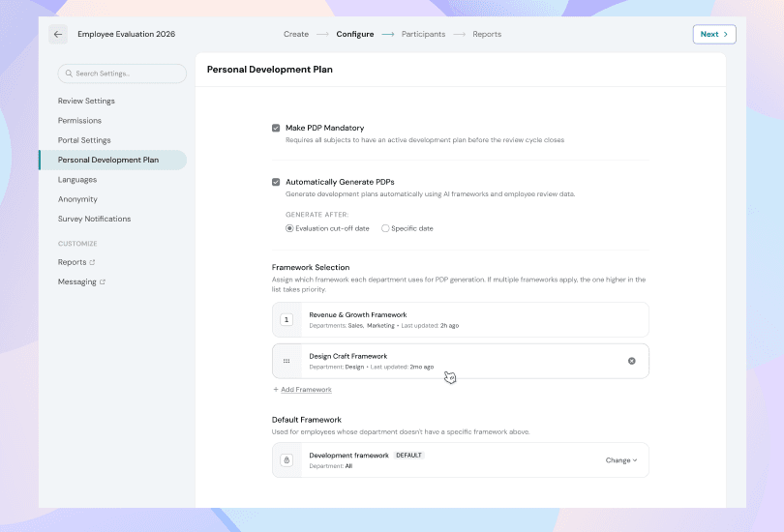Click the Search Settings field
This screenshot has height=532, width=784.
coord(122,74)
